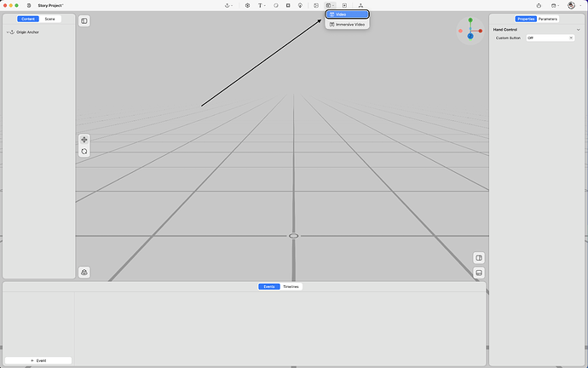Open the anchor tool dropdown in toolbar
This screenshot has width=588, height=368.
[228, 6]
